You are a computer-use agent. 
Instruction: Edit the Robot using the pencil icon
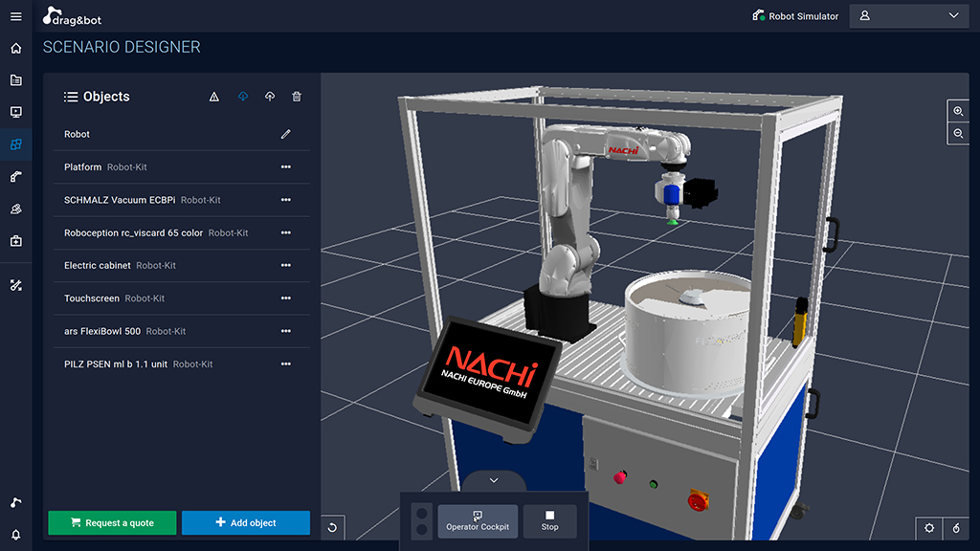[x=285, y=134]
